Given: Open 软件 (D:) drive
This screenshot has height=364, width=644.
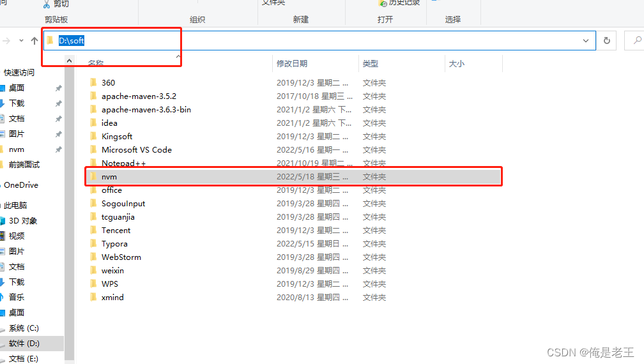Looking at the screenshot, I should coord(24,343).
